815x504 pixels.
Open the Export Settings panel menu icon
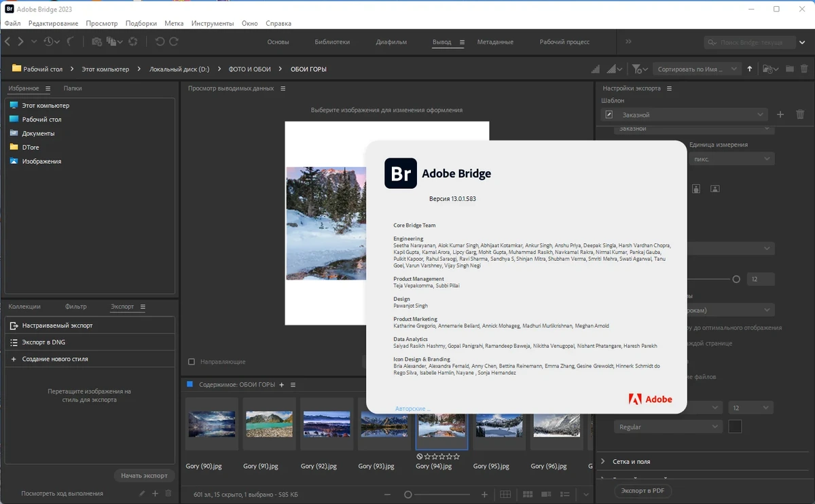[x=669, y=88]
